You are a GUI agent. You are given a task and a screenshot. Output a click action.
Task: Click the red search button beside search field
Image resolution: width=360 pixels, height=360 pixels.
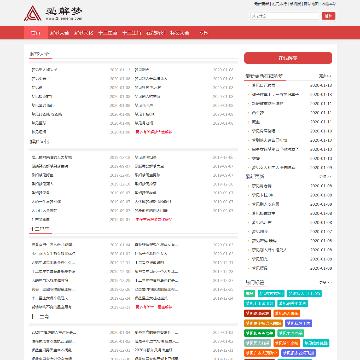328,16
